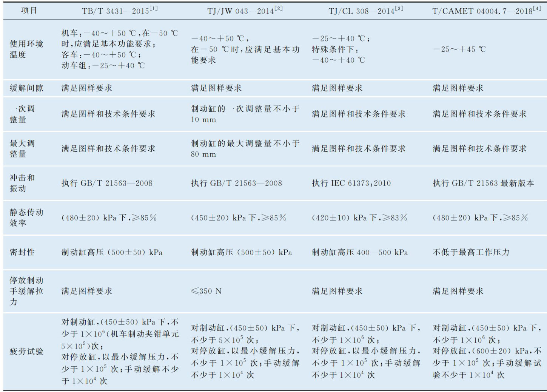Select the 缓解间隙 row label
The image size is (547, 392).
click(x=26, y=88)
